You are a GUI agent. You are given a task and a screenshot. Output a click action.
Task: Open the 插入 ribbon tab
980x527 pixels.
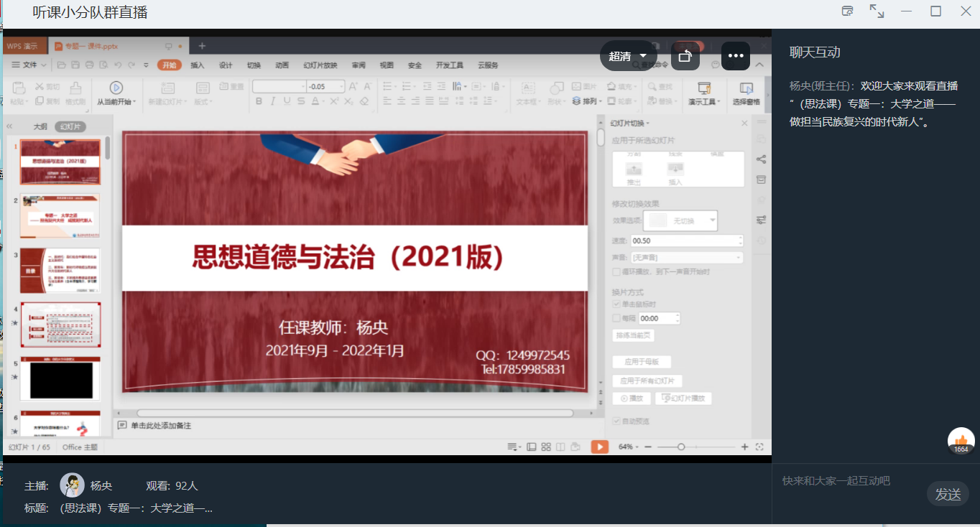(197, 65)
